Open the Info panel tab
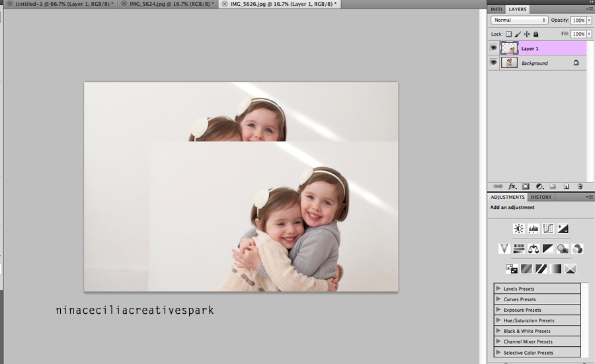Viewport: 595px width, 364px height. tap(496, 9)
